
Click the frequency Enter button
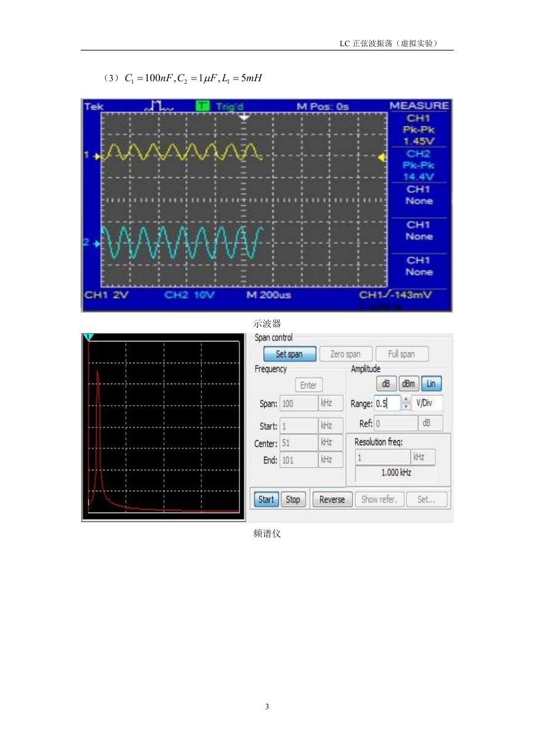pyautogui.click(x=308, y=385)
